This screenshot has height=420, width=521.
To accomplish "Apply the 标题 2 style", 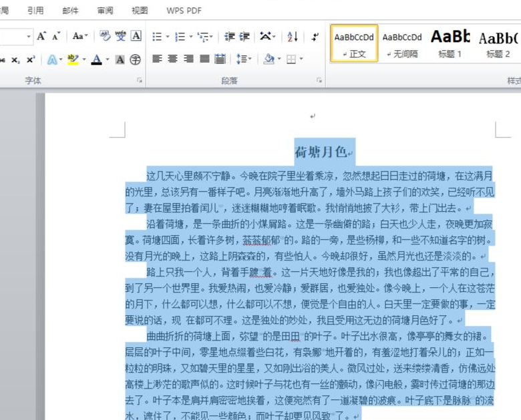I will click(x=498, y=43).
